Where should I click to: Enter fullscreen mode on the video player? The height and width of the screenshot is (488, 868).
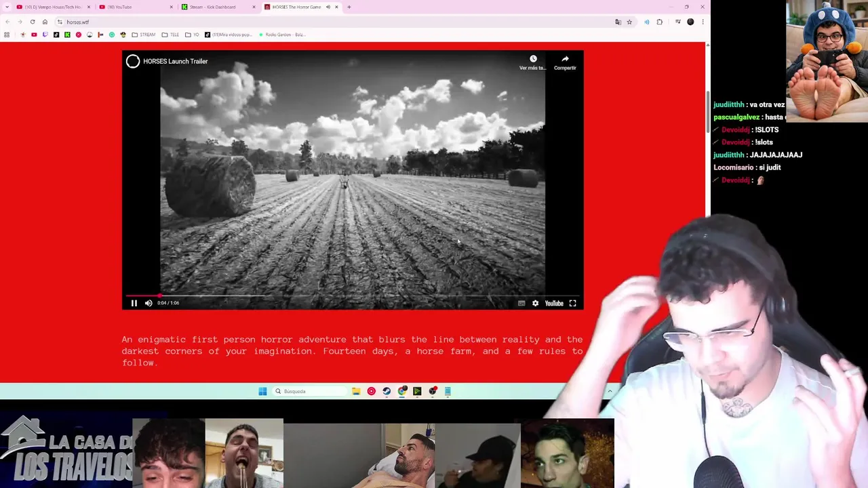tap(572, 303)
